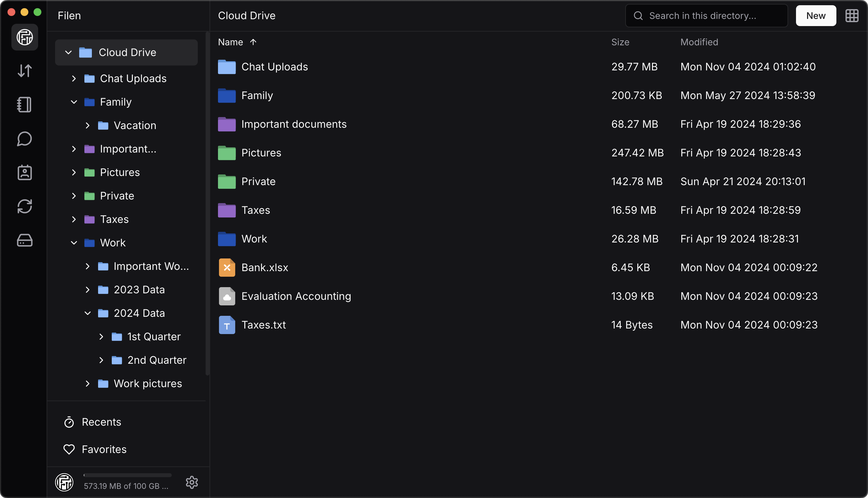
Task: Open the Taxes.txt file
Action: pos(263,325)
